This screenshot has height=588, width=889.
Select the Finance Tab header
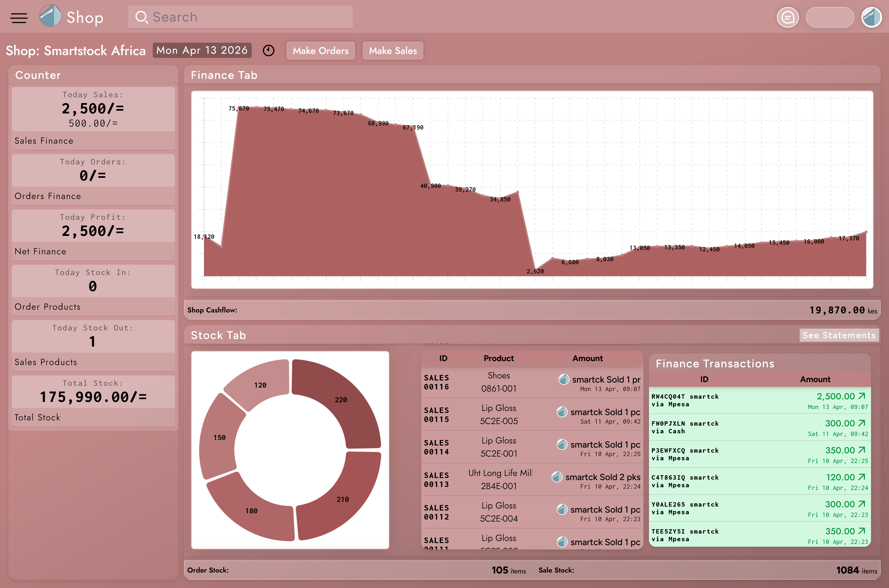[x=224, y=75]
